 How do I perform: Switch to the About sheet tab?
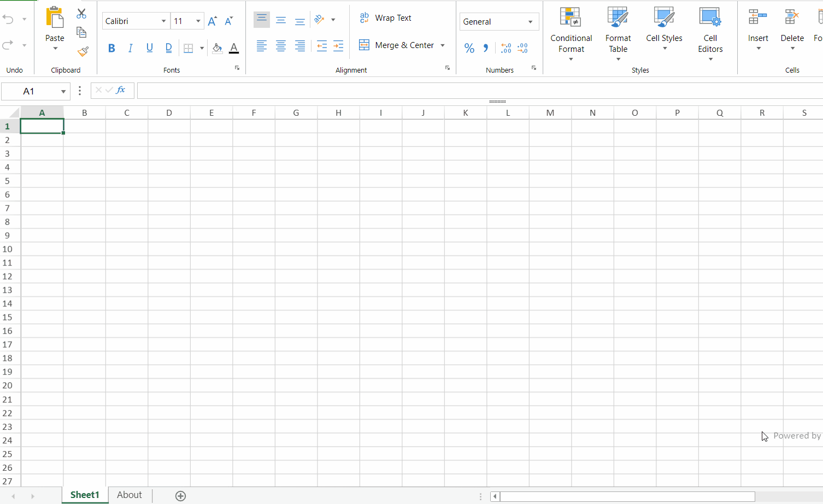pos(130,495)
